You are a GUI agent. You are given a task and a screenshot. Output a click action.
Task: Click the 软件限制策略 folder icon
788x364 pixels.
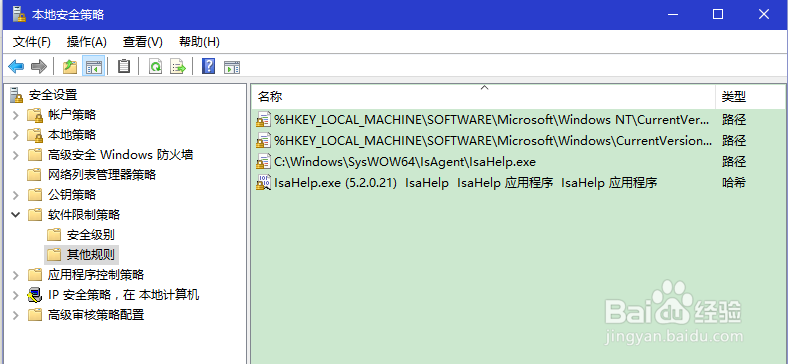(x=35, y=215)
